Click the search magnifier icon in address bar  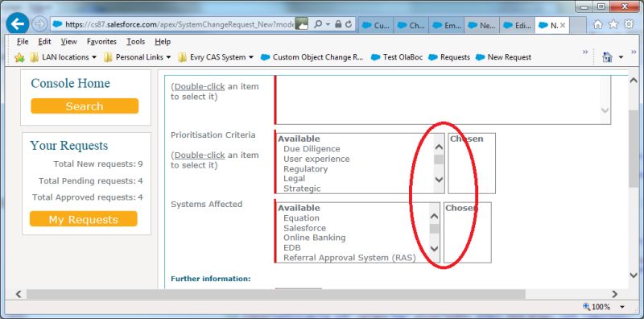pos(318,24)
